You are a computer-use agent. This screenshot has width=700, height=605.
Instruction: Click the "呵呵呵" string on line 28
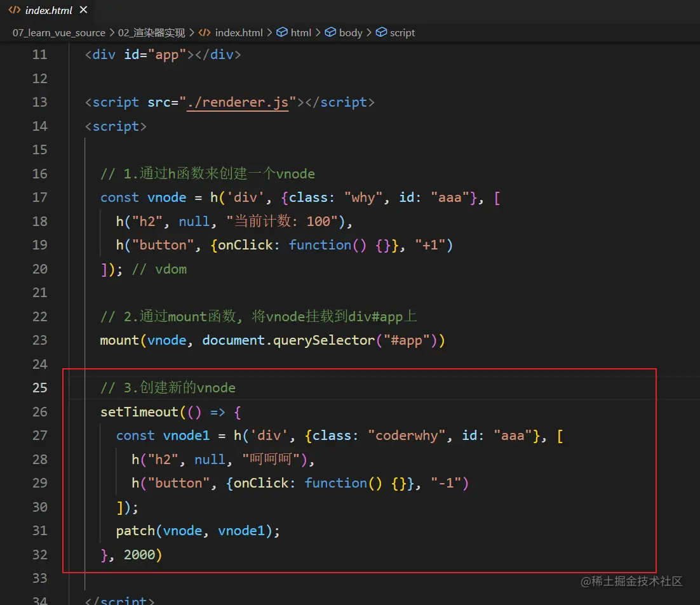pyautogui.click(x=271, y=460)
